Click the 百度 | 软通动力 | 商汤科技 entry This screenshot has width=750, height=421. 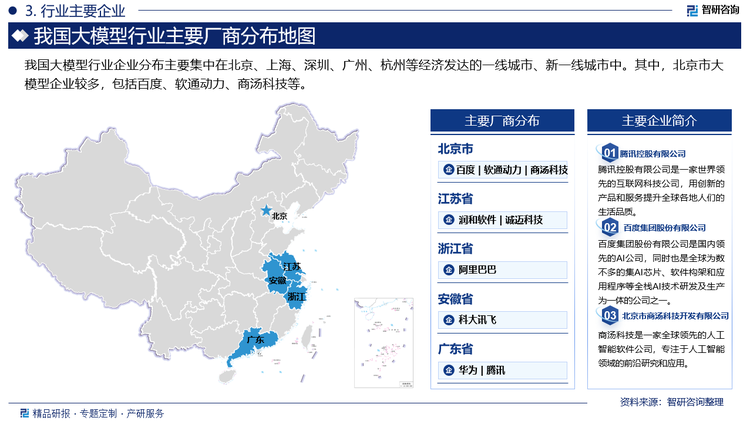[503, 170]
